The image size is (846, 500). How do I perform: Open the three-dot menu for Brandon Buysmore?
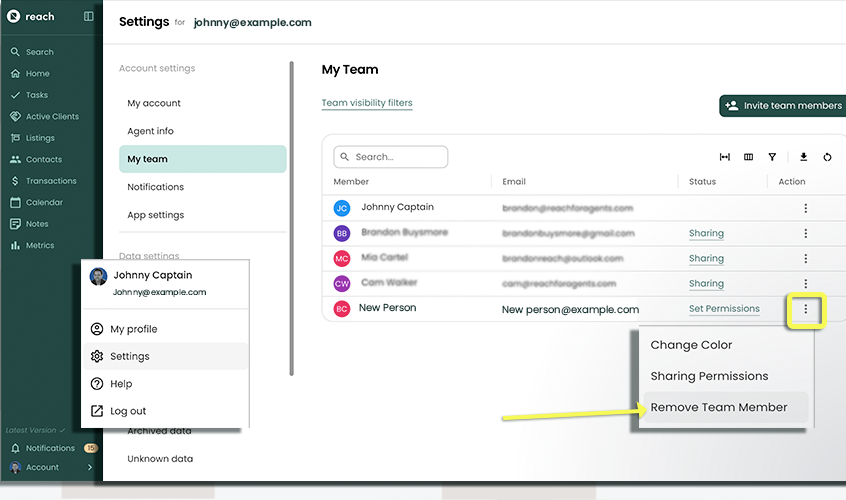(805, 234)
